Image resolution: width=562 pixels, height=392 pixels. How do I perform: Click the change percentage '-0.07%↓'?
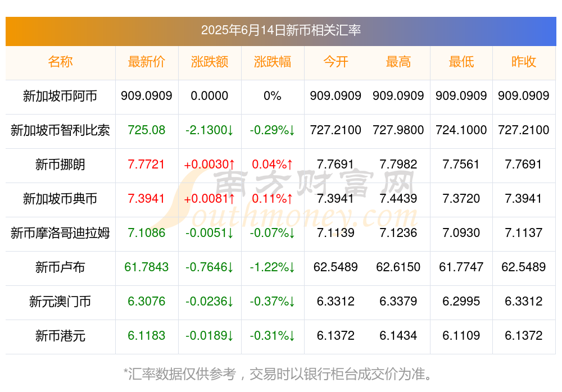coord(273,233)
